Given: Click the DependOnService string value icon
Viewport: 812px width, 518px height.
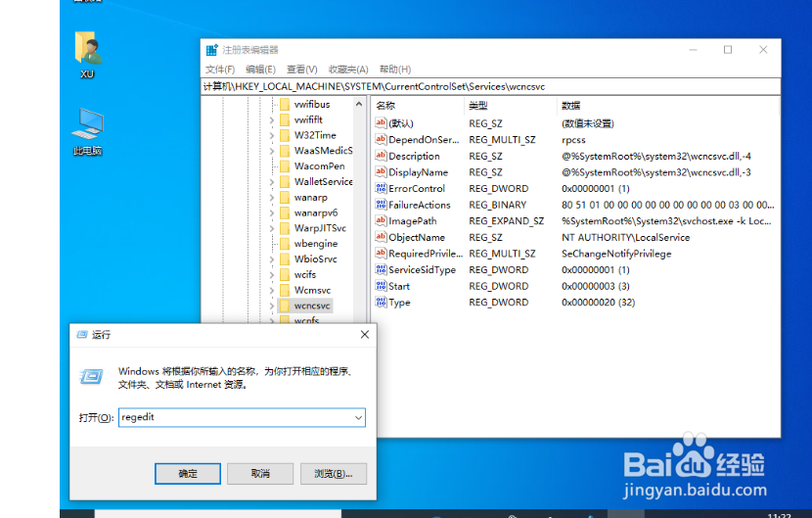Looking at the screenshot, I should tap(381, 139).
